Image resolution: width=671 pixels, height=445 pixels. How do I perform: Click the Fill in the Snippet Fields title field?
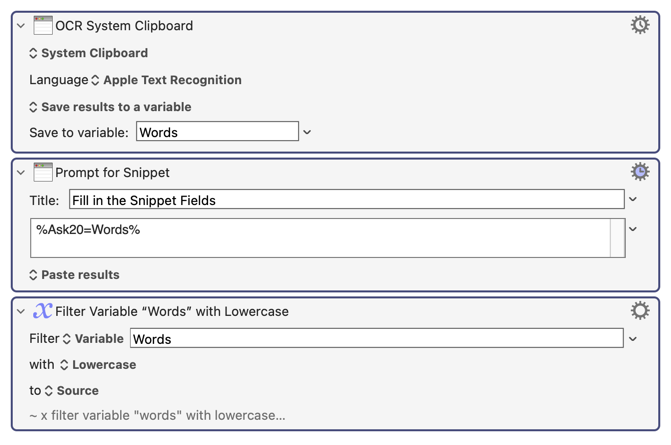pyautogui.click(x=347, y=199)
